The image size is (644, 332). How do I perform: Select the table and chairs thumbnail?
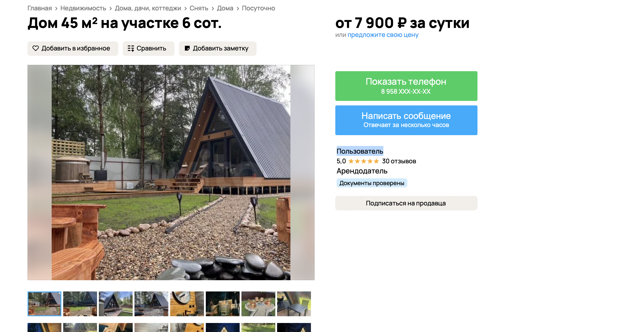pos(294,304)
